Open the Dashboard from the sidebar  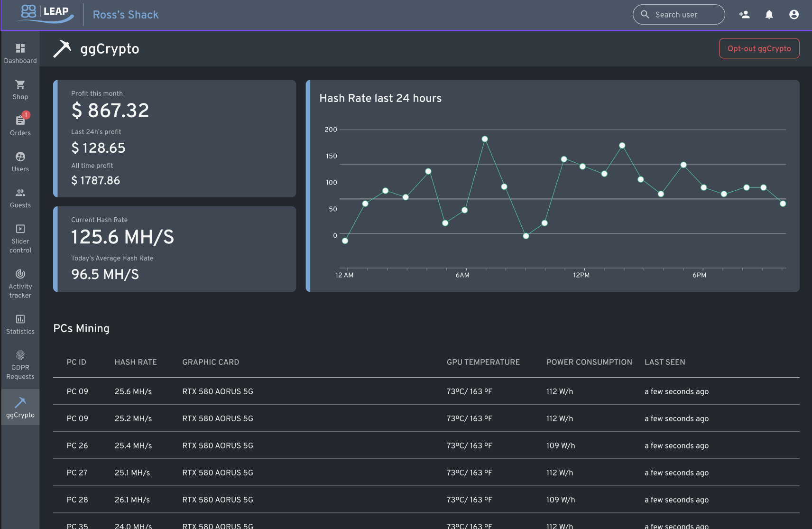[x=20, y=52]
